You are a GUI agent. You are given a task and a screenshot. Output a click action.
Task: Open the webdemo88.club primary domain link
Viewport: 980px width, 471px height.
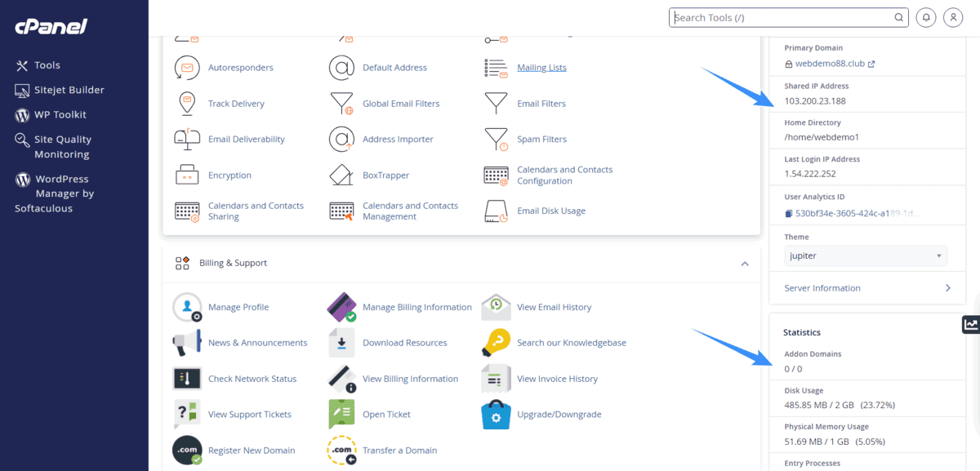pyautogui.click(x=829, y=64)
